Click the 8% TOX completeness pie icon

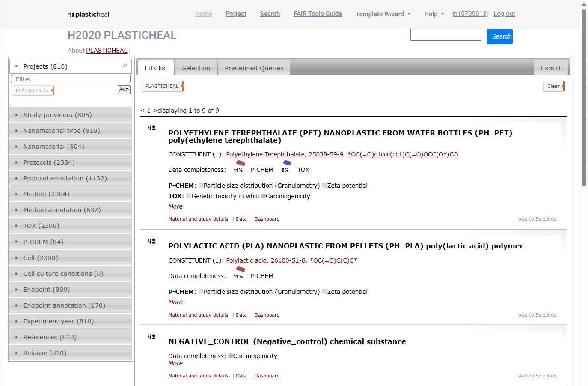pyautogui.click(x=287, y=163)
